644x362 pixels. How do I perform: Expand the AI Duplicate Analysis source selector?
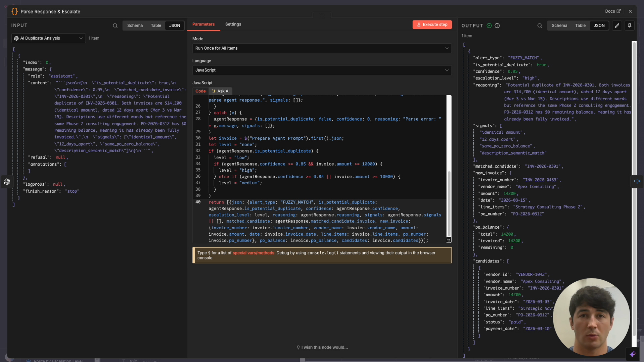coord(49,38)
